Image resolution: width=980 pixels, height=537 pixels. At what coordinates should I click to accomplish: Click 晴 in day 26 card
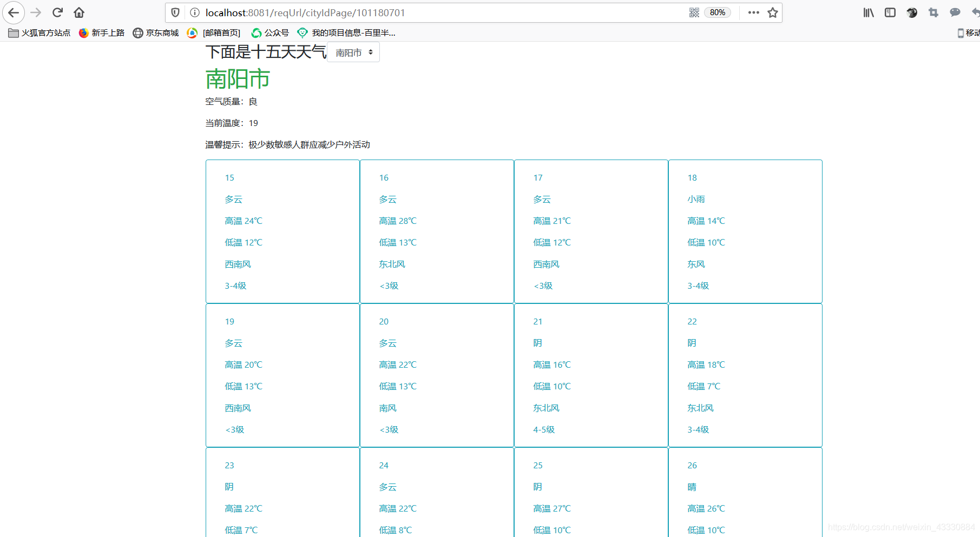pyautogui.click(x=692, y=487)
